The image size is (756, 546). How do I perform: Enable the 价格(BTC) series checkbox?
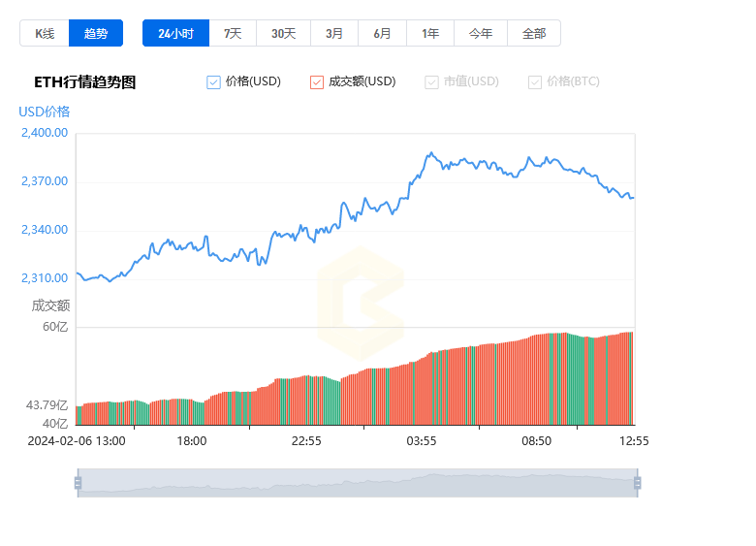tap(535, 82)
